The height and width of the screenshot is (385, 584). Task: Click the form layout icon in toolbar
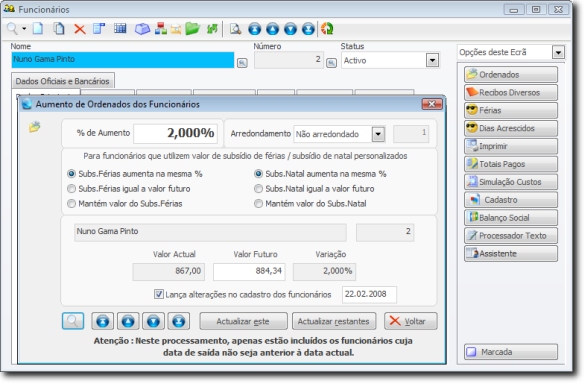99,29
